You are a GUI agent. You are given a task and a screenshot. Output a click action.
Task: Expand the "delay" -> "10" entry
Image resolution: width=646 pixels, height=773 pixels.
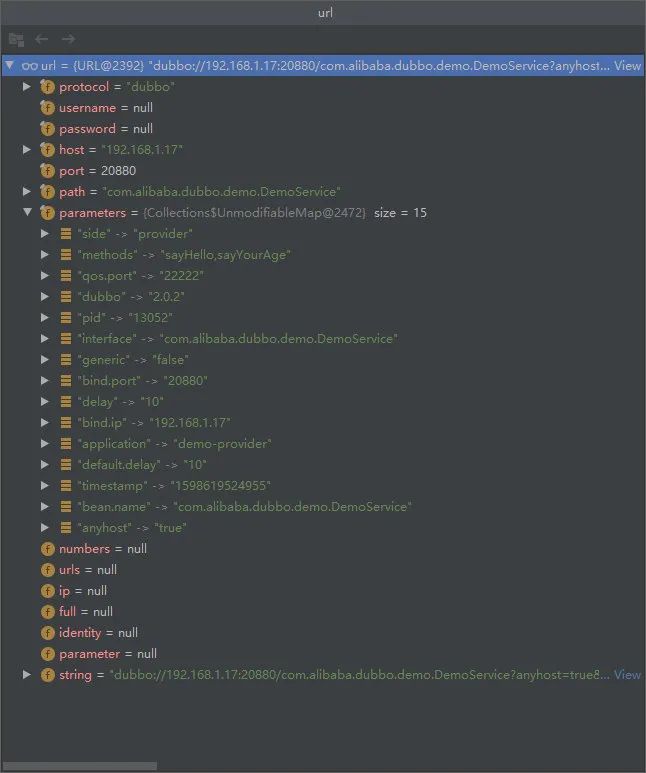coord(45,402)
